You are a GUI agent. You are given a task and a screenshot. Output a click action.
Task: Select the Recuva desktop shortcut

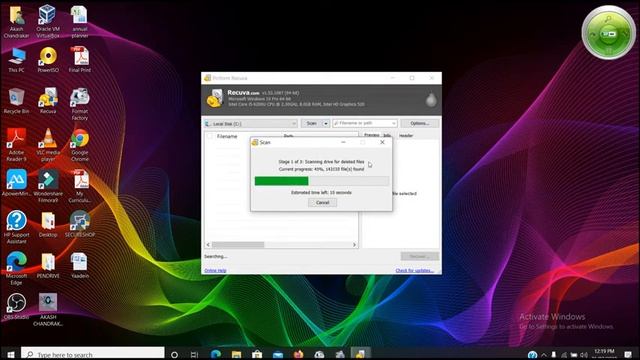(x=48, y=101)
